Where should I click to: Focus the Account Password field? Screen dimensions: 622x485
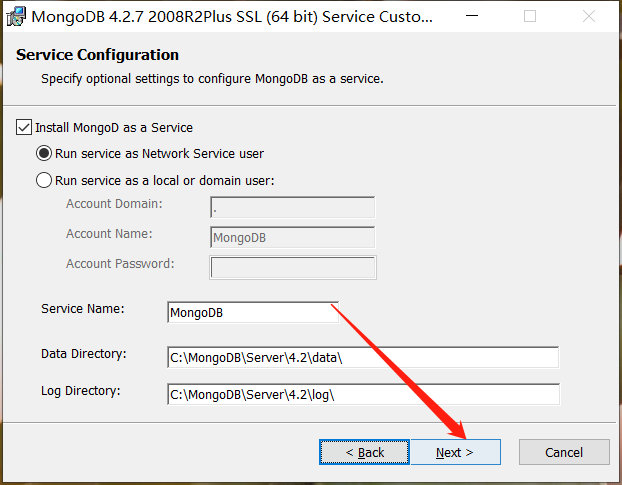(292, 267)
